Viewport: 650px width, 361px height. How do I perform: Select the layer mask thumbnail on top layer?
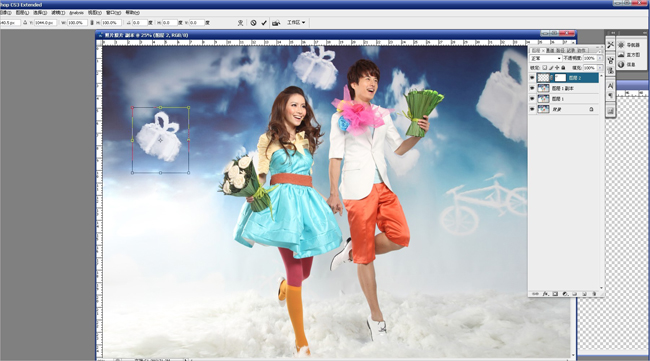tap(560, 78)
